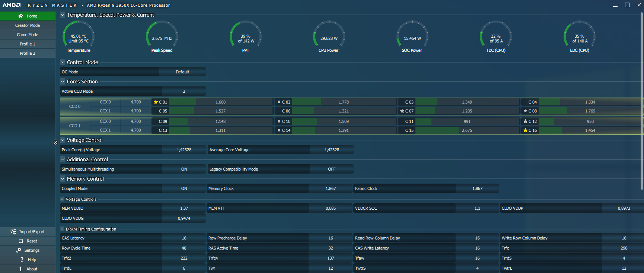
Task: Open the About page
Action: (28, 269)
